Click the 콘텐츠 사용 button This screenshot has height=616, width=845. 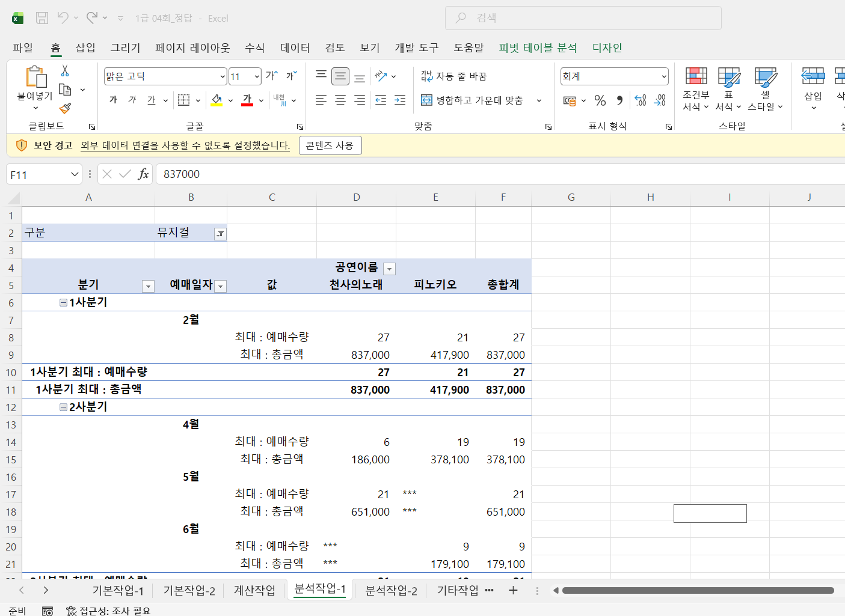[x=330, y=145]
